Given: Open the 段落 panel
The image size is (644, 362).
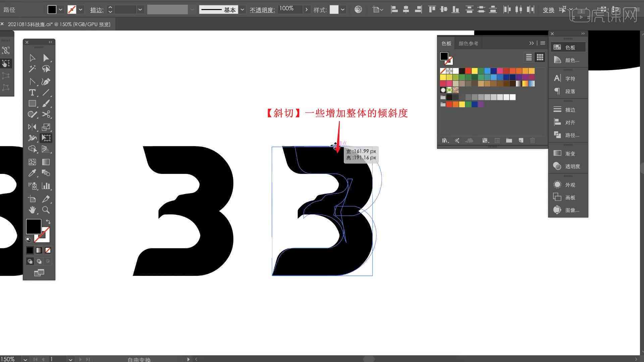Looking at the screenshot, I should [x=569, y=91].
